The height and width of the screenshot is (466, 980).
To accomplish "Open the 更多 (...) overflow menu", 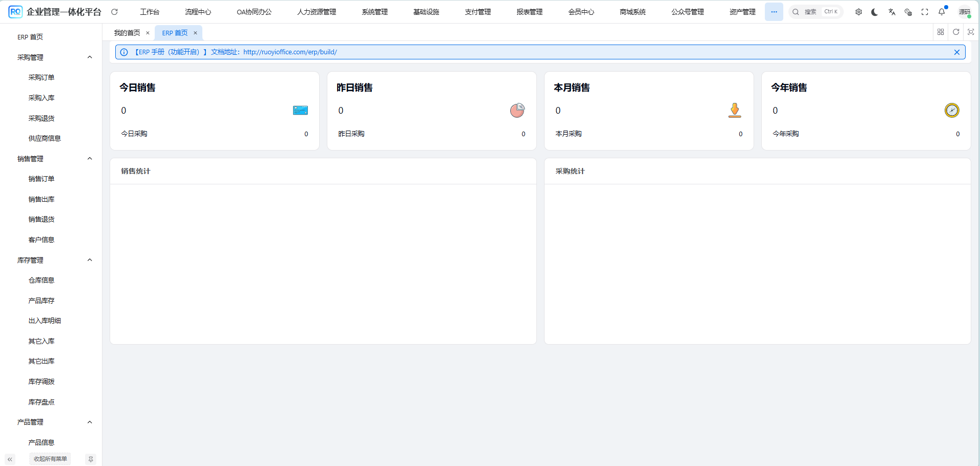I will pos(774,11).
